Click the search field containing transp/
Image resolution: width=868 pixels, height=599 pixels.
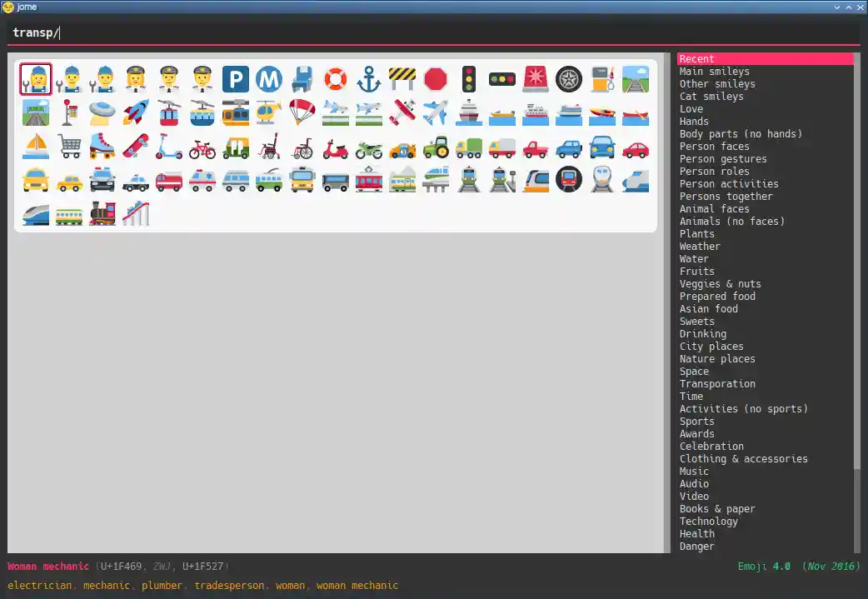(433, 32)
